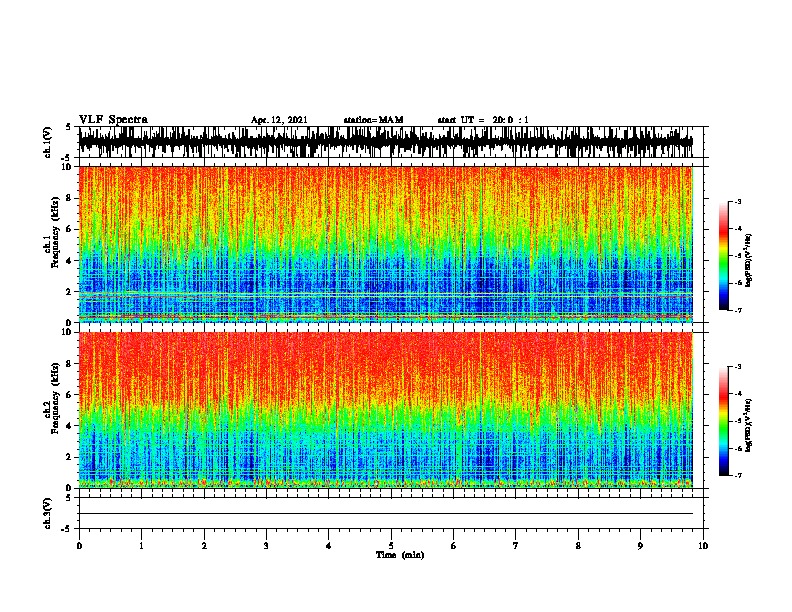Click time axis tick label "7"
792x612 pixels.
(x=516, y=546)
